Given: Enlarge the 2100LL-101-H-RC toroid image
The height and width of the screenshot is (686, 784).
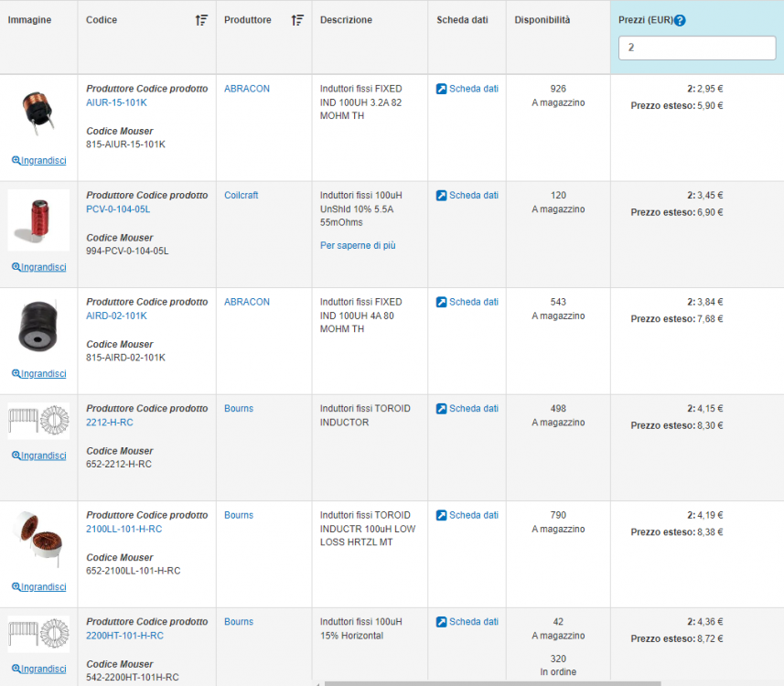Looking at the screenshot, I should (38, 587).
